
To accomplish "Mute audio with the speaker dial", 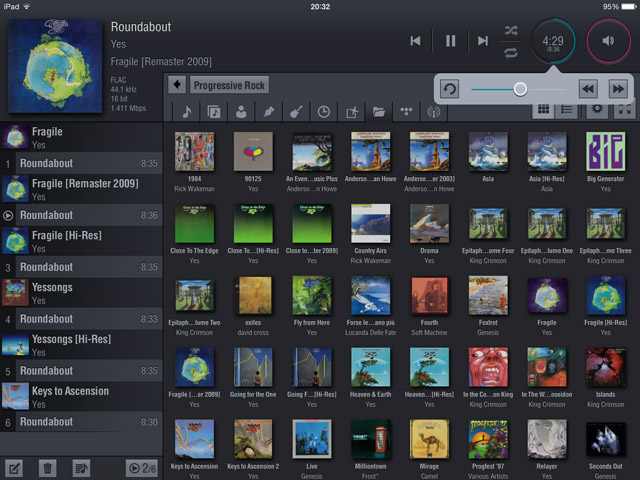I will [x=608, y=42].
